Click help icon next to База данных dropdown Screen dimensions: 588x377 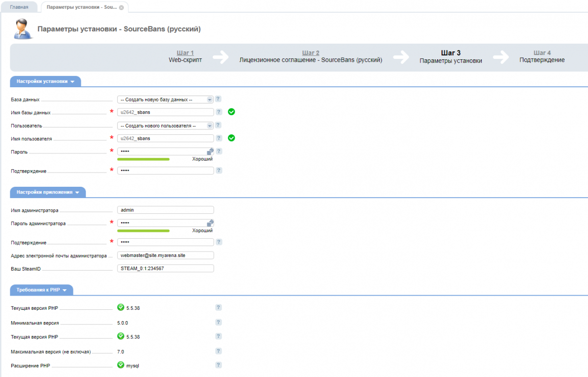219,99
